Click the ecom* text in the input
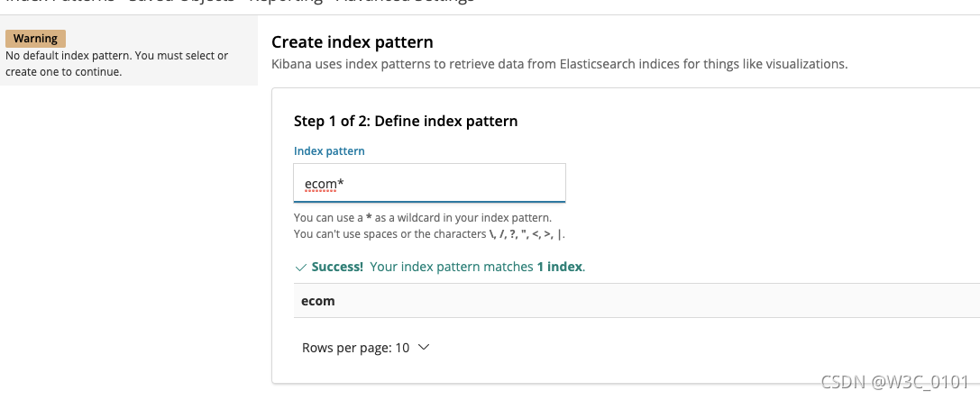 pos(325,184)
